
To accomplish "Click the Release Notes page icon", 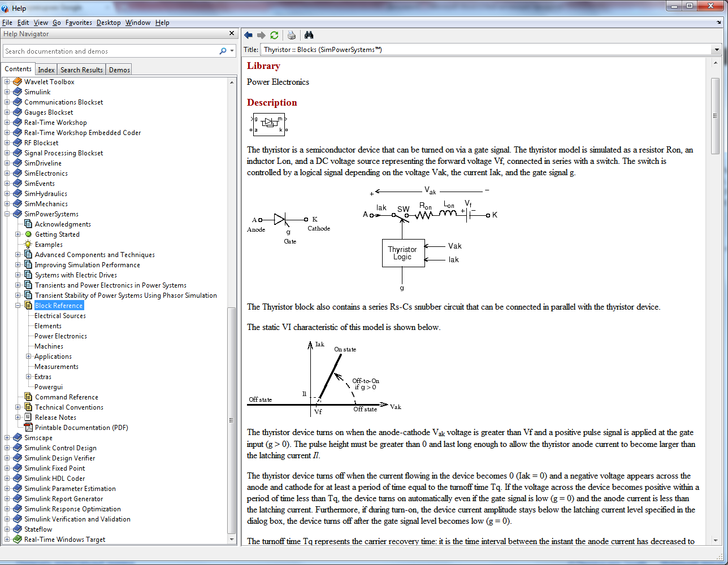I will coord(28,418).
